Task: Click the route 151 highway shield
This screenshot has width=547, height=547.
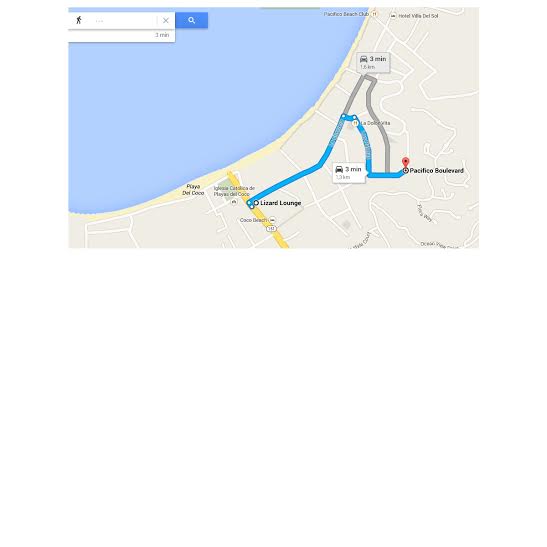Action: tap(271, 229)
